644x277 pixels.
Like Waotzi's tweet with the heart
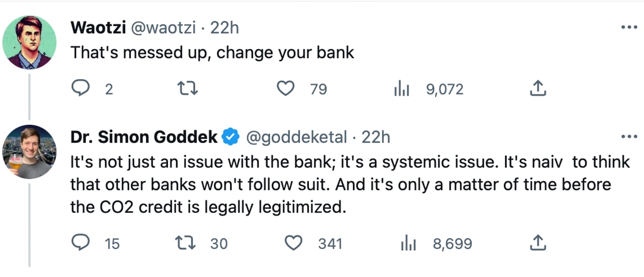coord(286,90)
